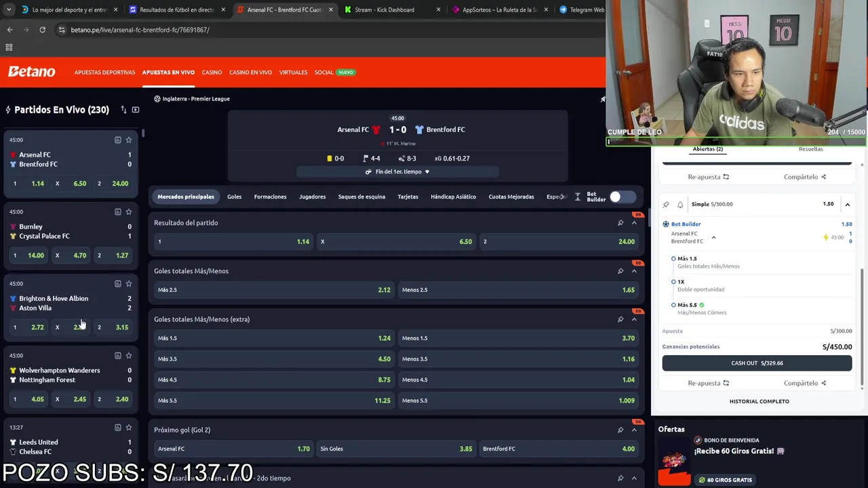The height and width of the screenshot is (488, 868).
Task: Click Compártelo below the Cash Out button
Action: [x=805, y=383]
